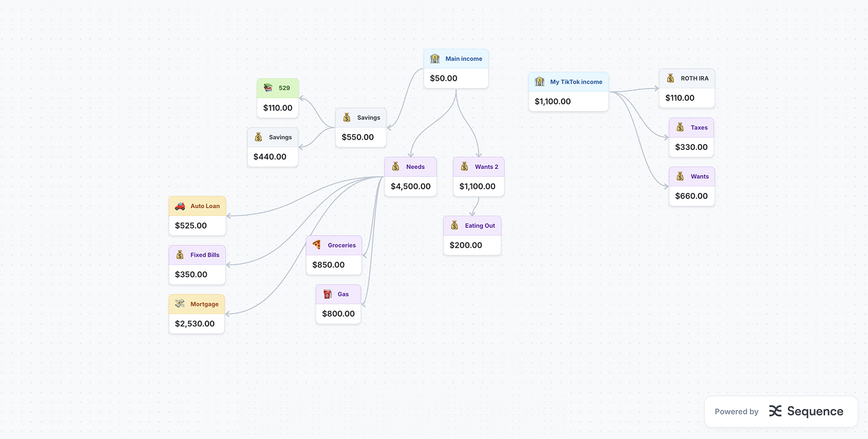Click the $550.00 Savings amount
The image size is (868, 439).
[x=358, y=137]
